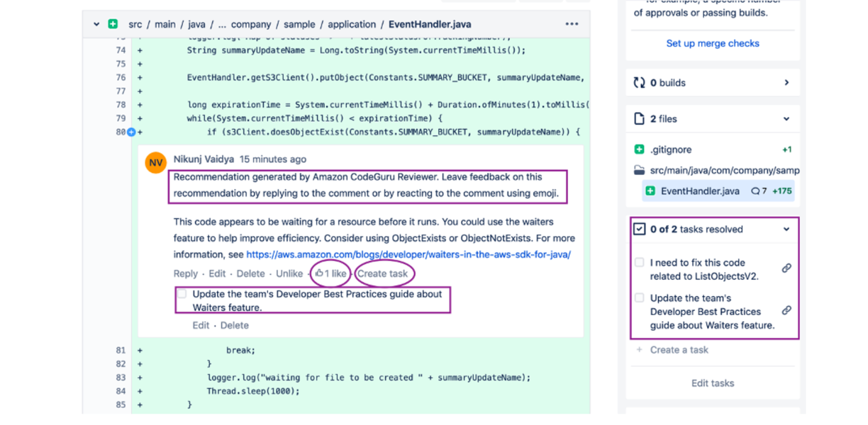
Task: Click the plus icon beside Create a task
Action: [x=639, y=350]
